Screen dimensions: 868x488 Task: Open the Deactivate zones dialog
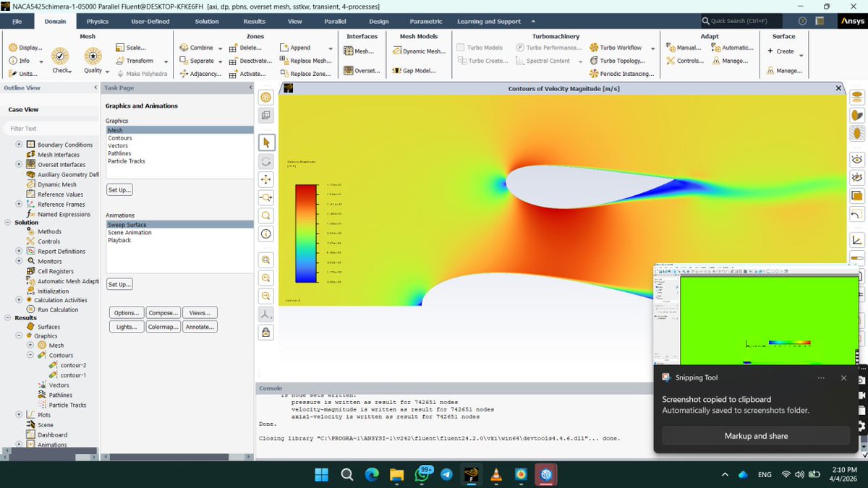tap(250, 61)
